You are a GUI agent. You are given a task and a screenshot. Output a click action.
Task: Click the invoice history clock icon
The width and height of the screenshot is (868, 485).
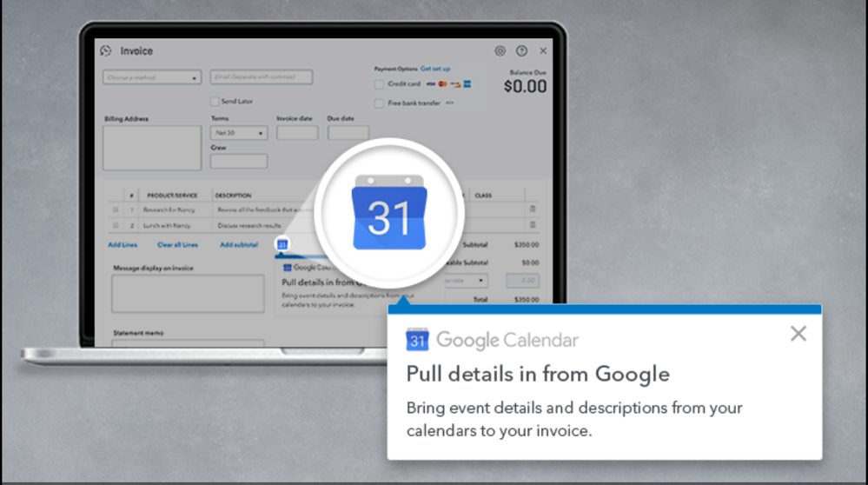(x=106, y=51)
